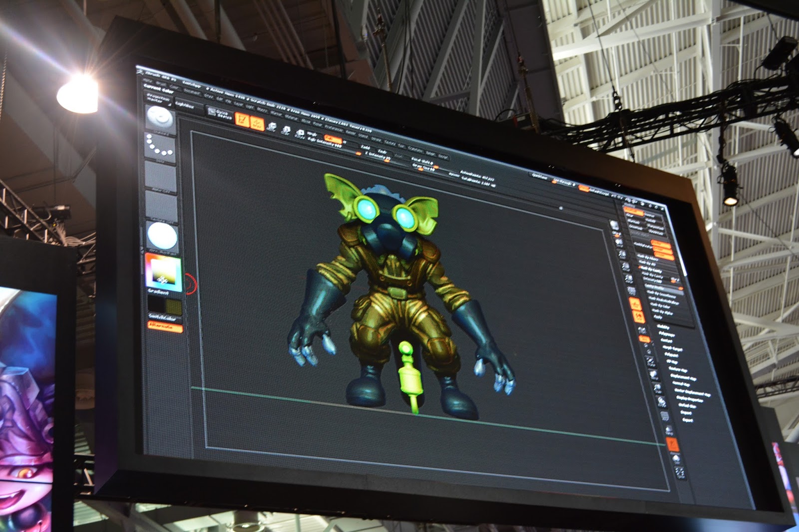The width and height of the screenshot is (799, 532).
Task: Expand the Polypaint subpalette
Action: click(x=671, y=355)
